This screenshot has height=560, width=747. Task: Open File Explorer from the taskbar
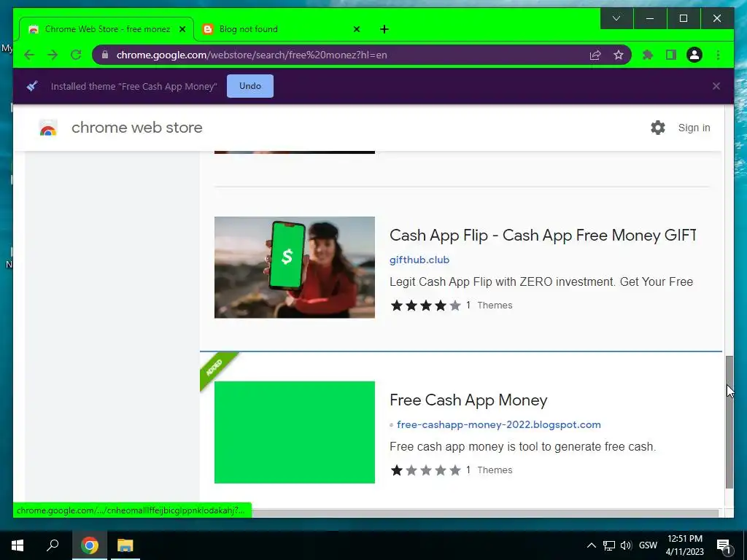[x=125, y=545]
